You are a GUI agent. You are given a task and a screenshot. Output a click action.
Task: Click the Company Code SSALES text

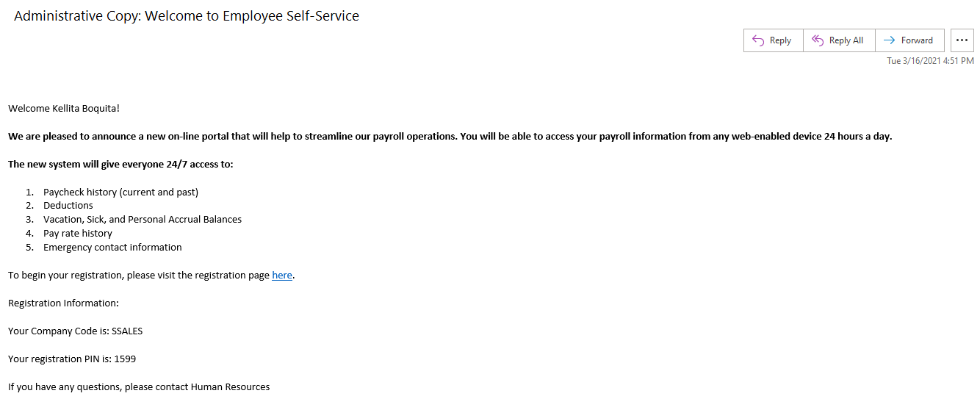(76, 331)
